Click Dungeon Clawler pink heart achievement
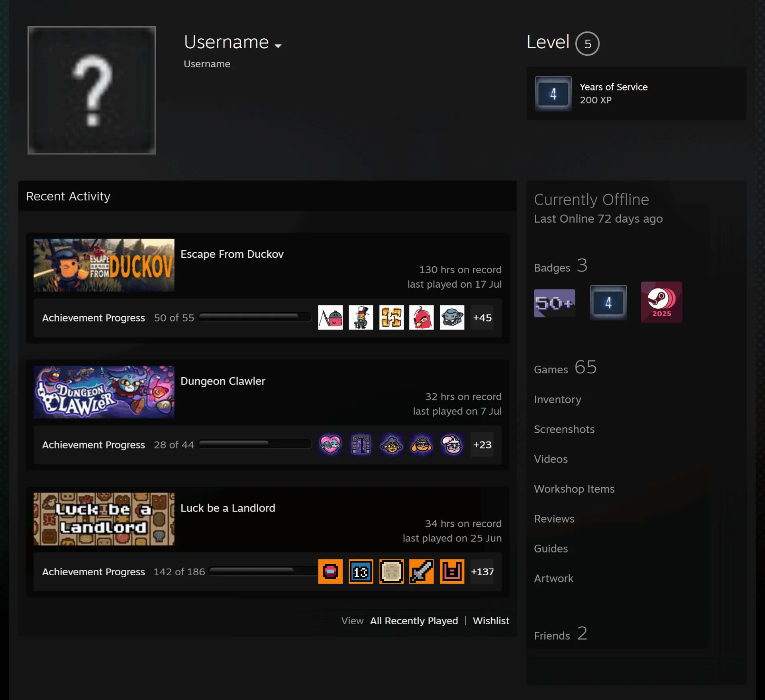Viewport: 765px width, 700px height. pos(330,445)
